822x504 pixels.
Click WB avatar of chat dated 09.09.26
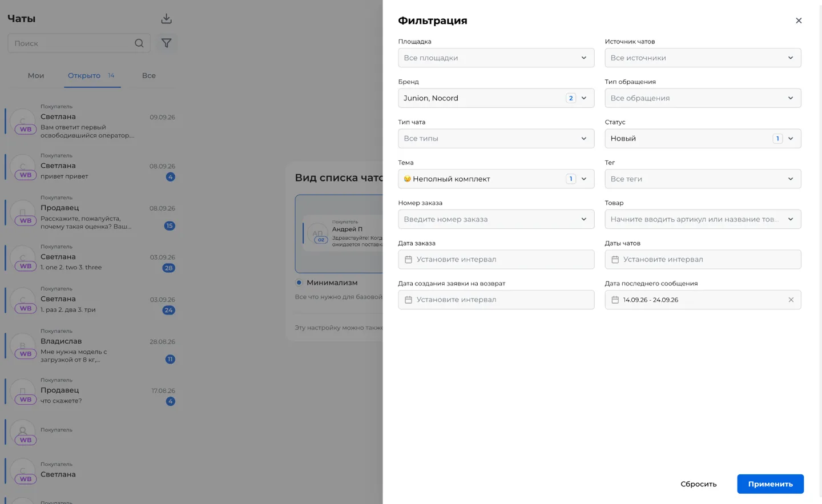[23, 121]
